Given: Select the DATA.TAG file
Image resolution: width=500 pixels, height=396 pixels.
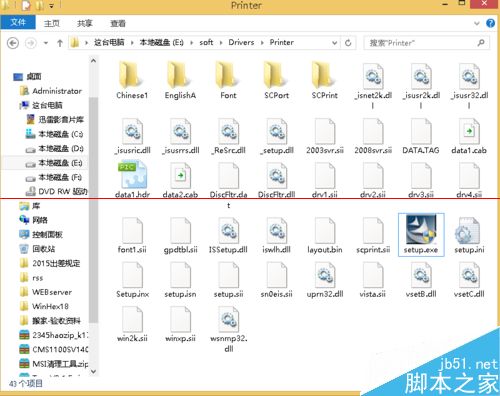Looking at the screenshot, I should tap(421, 136).
